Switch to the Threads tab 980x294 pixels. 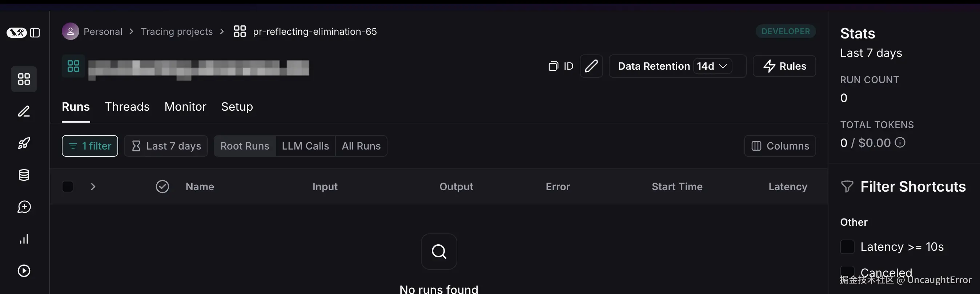coord(127,107)
